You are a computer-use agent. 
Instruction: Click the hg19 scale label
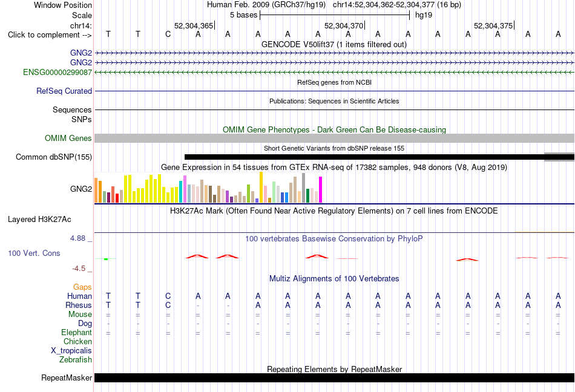pos(424,15)
